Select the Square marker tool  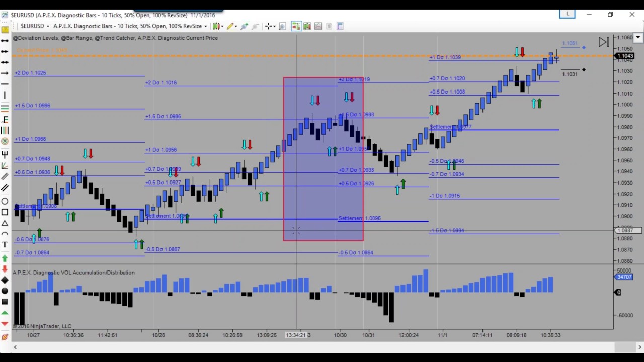5,302
